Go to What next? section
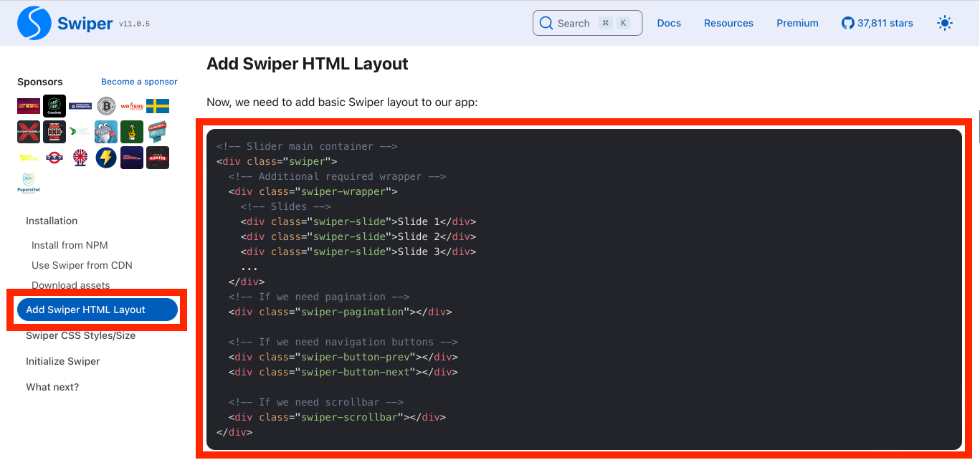Image resolution: width=980 pixels, height=460 pixels. tap(52, 387)
